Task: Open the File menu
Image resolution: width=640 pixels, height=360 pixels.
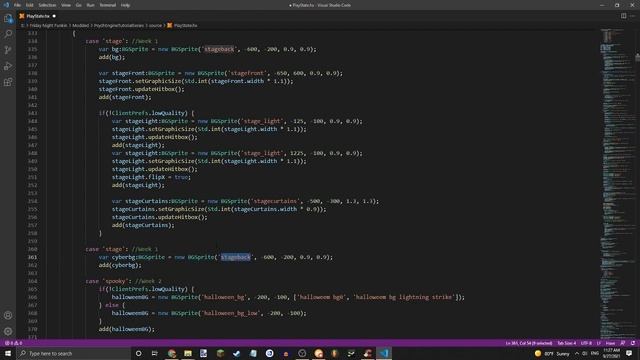Action: click(17, 5)
